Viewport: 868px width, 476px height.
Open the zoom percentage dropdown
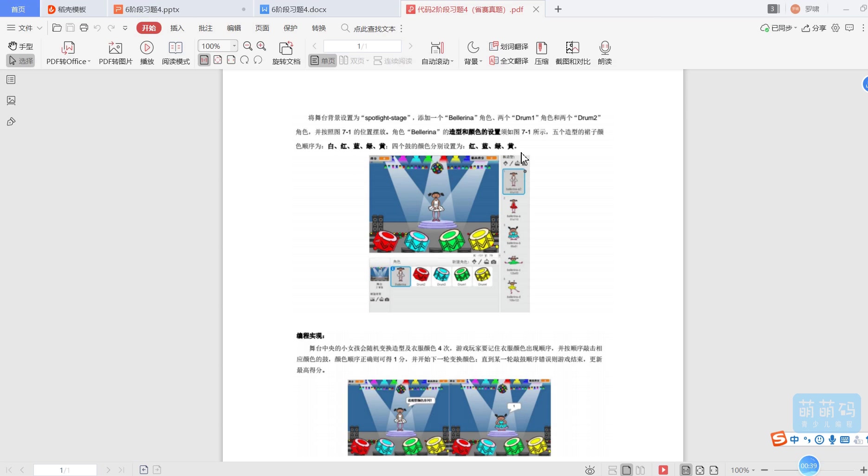[234, 45]
